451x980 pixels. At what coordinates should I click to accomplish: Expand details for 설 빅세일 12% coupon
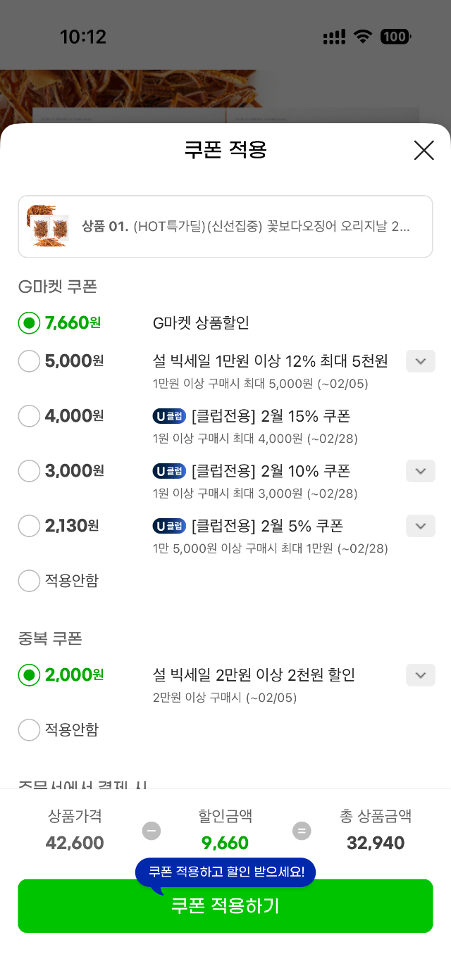(x=421, y=361)
